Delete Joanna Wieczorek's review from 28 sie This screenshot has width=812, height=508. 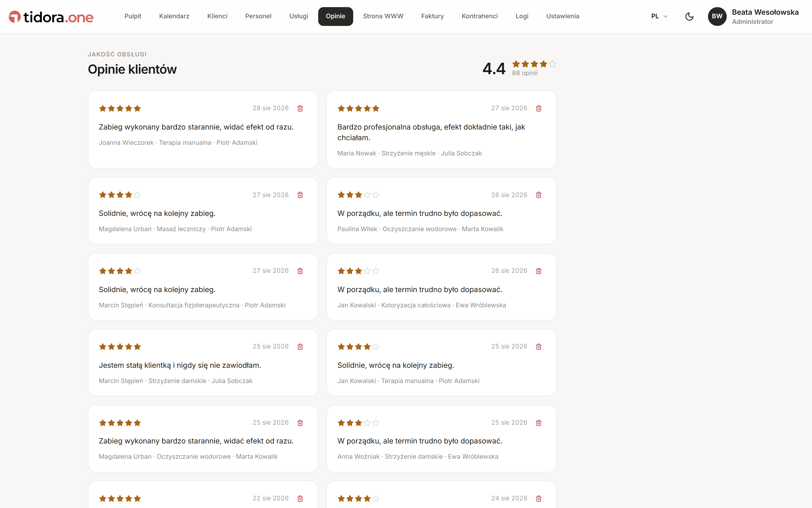point(300,108)
